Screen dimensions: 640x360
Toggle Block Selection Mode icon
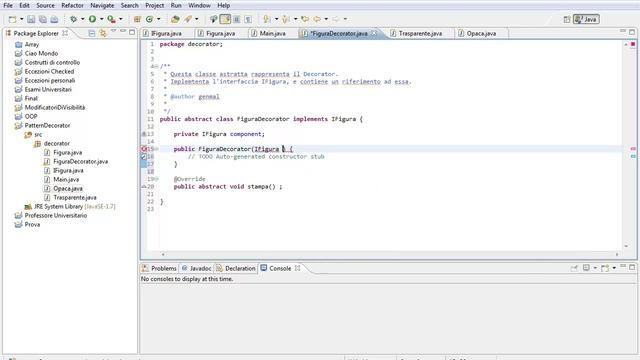click(x=237, y=19)
